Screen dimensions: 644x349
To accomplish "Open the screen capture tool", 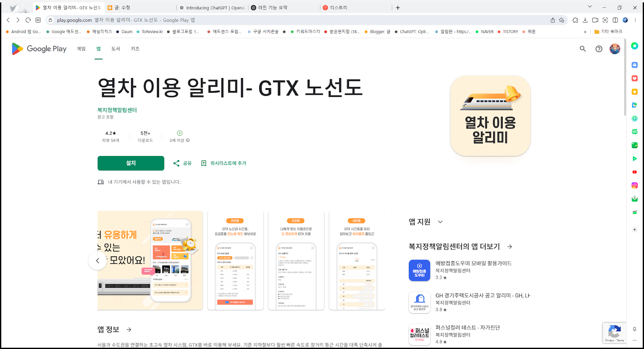I will click(x=605, y=20).
